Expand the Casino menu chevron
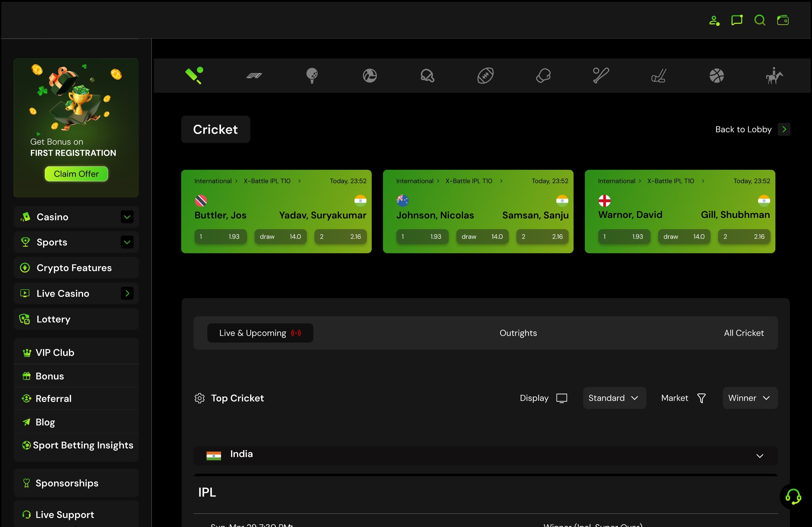This screenshot has width=812, height=527. (127, 217)
